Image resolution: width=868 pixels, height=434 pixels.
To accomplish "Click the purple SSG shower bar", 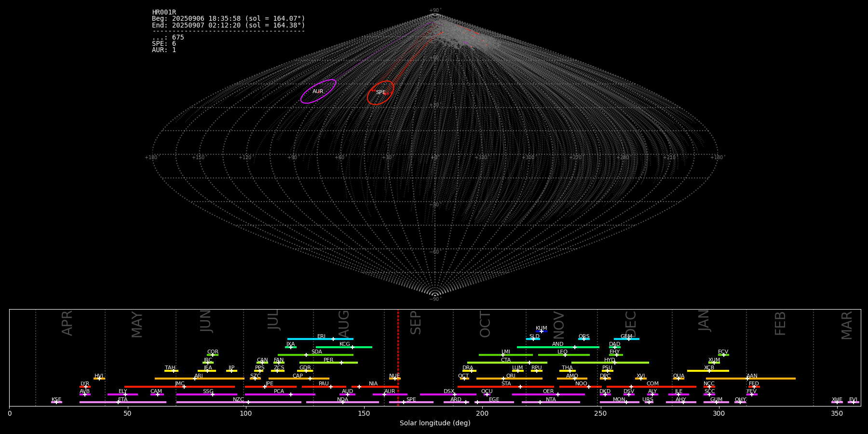I will tap(206, 394).
